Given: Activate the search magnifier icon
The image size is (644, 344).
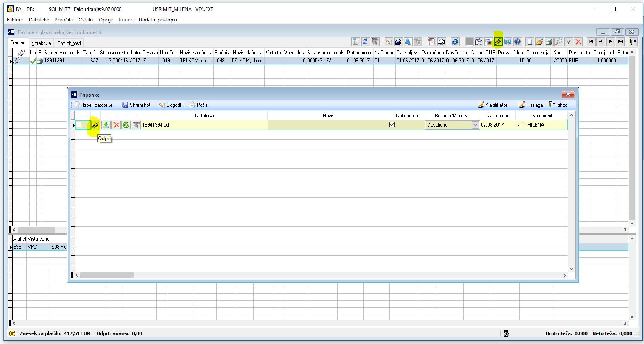Looking at the screenshot, I should point(558,42).
